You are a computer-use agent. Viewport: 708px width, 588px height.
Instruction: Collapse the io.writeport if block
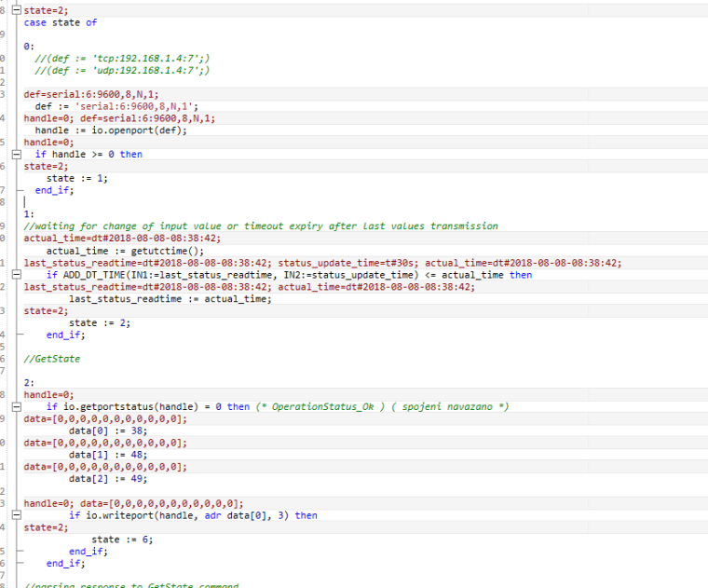pyautogui.click(x=15, y=515)
